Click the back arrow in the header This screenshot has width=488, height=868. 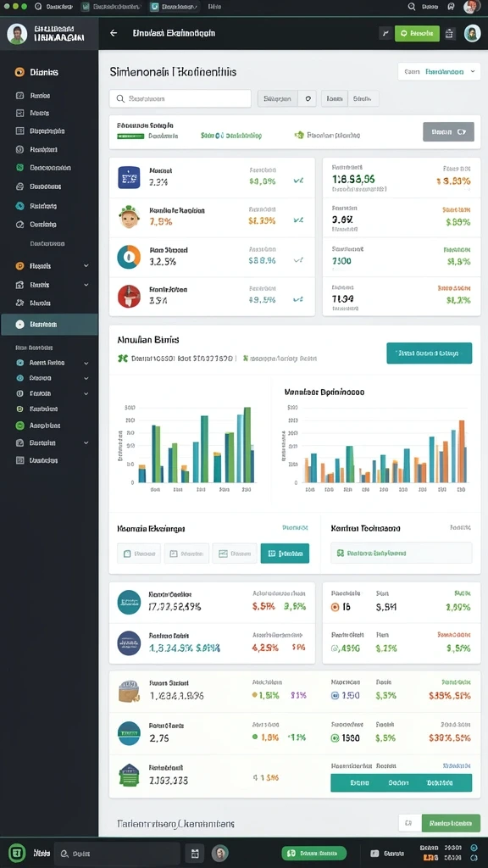click(114, 33)
